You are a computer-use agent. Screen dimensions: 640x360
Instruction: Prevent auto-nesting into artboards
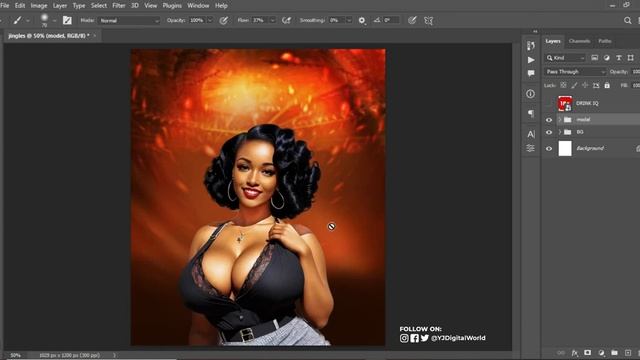[596, 85]
